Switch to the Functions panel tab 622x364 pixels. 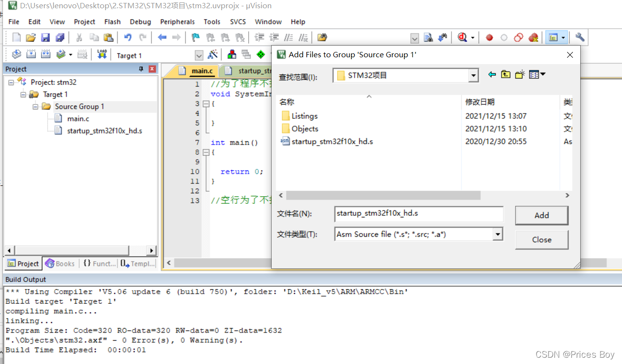pos(99,264)
